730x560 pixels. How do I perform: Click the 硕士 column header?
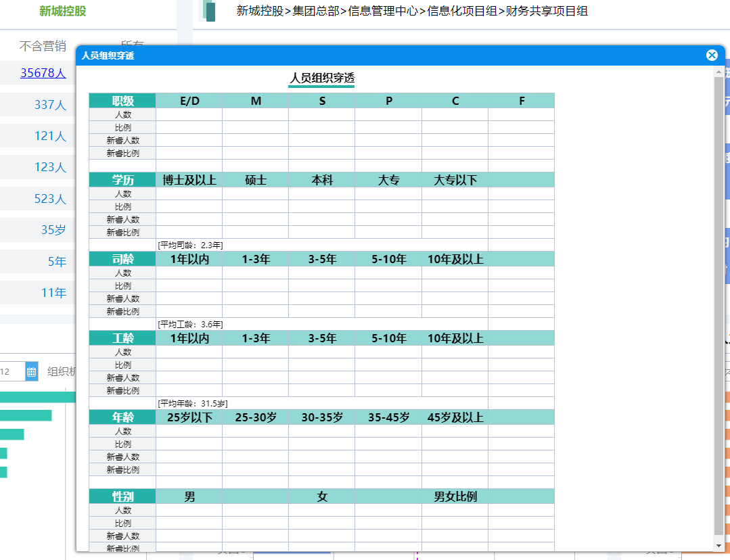coord(256,180)
